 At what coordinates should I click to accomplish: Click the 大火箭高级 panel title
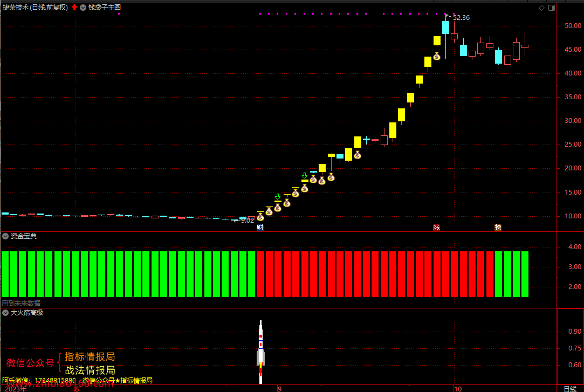click(x=27, y=313)
